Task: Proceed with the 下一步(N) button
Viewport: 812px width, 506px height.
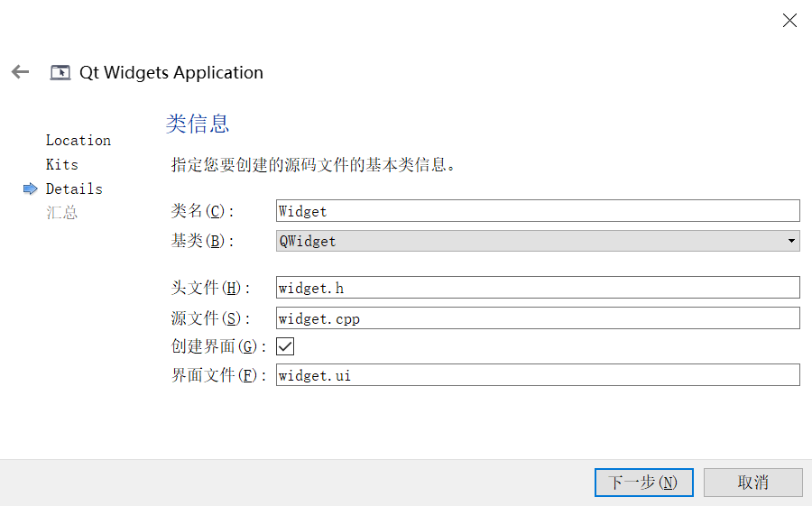Action: [643, 483]
